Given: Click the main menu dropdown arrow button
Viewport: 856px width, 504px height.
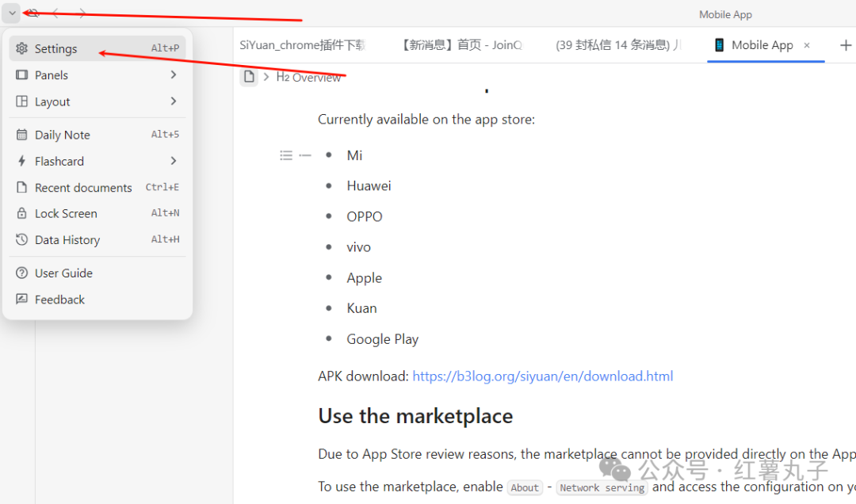Looking at the screenshot, I should pyautogui.click(x=11, y=13).
